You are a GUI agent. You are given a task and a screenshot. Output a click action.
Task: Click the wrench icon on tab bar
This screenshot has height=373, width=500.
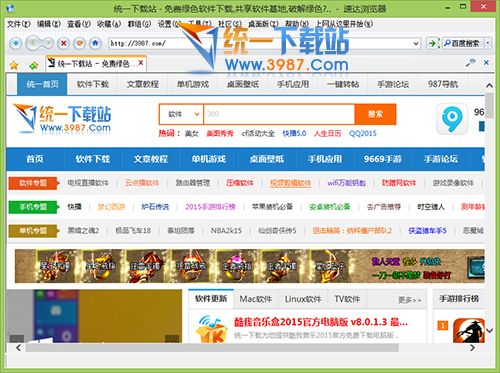point(471,62)
